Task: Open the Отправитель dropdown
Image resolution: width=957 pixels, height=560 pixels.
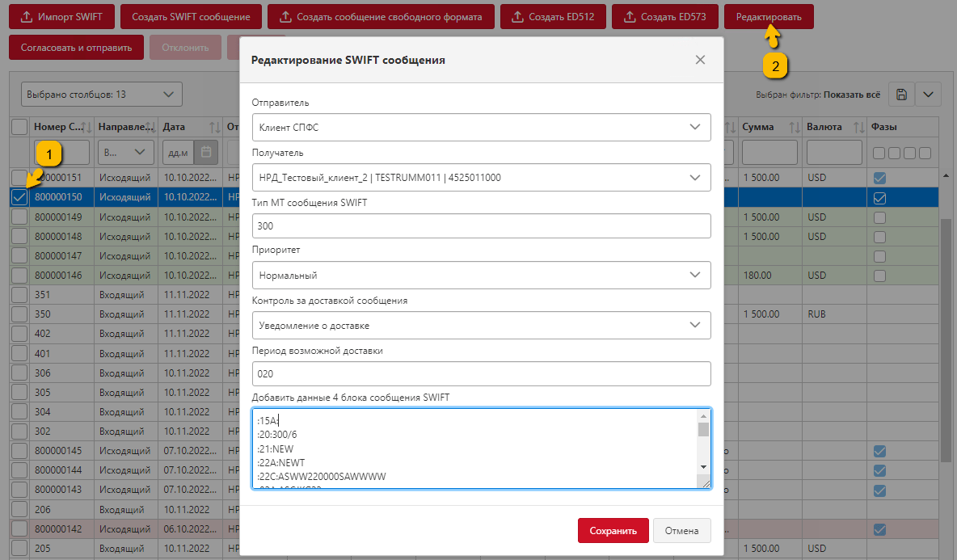Action: pos(481,127)
